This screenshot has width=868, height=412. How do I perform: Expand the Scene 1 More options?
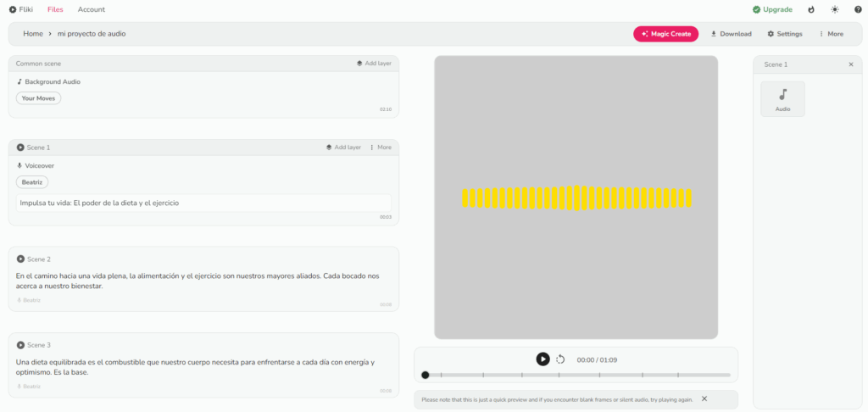pos(380,148)
